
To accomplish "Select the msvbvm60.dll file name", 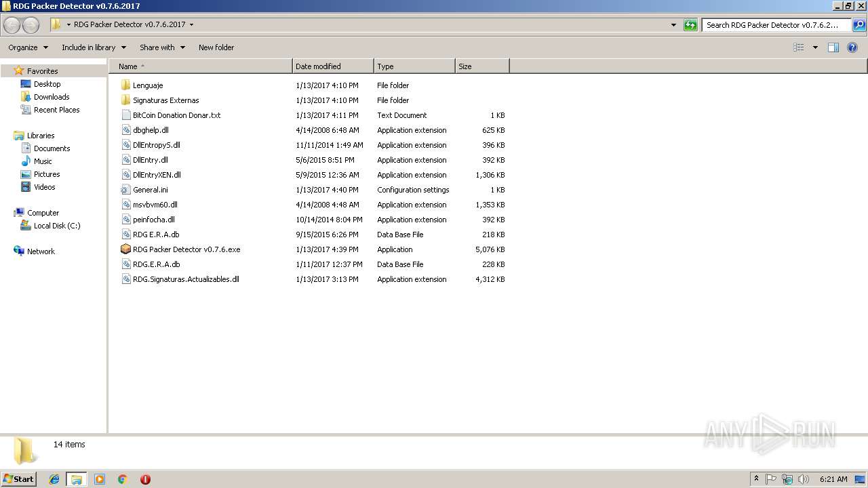I will (155, 205).
